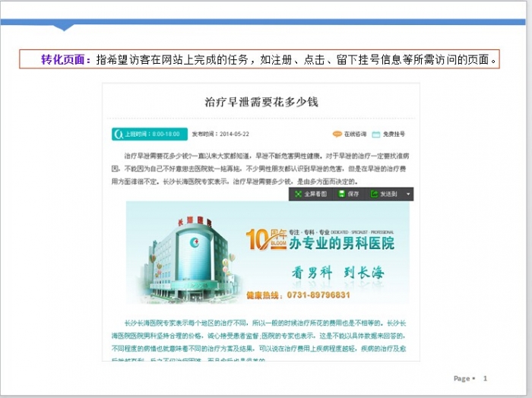Open the 在线咨询 online consultation link
The image size is (532, 398).
[355, 134]
